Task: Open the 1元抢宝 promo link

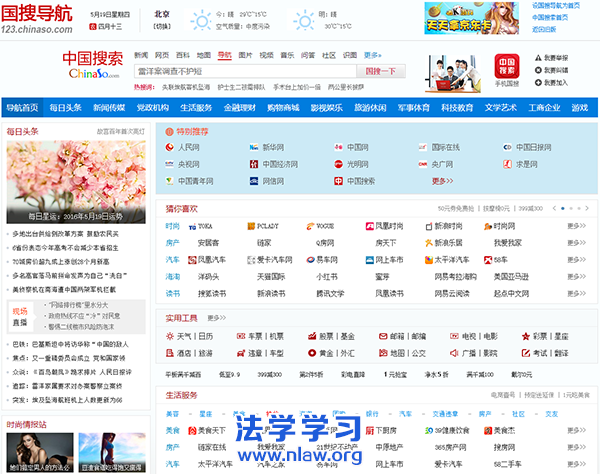Action: click(395, 375)
